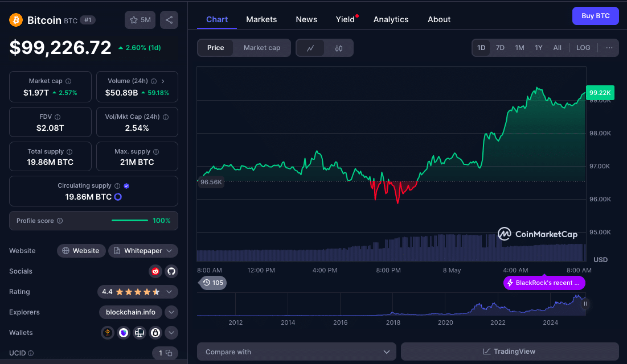Enable LOG scale on the chart

click(583, 48)
